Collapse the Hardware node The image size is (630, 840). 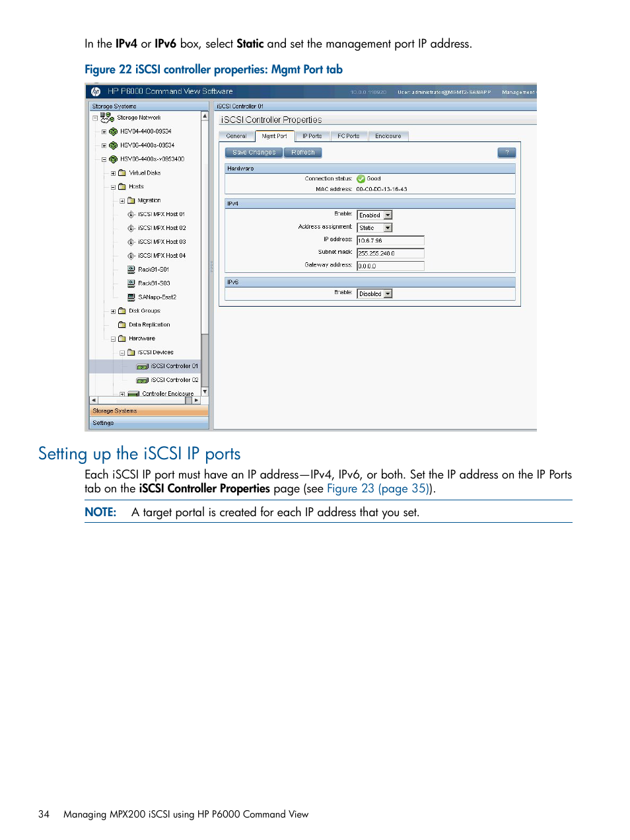pyautogui.click(x=113, y=339)
